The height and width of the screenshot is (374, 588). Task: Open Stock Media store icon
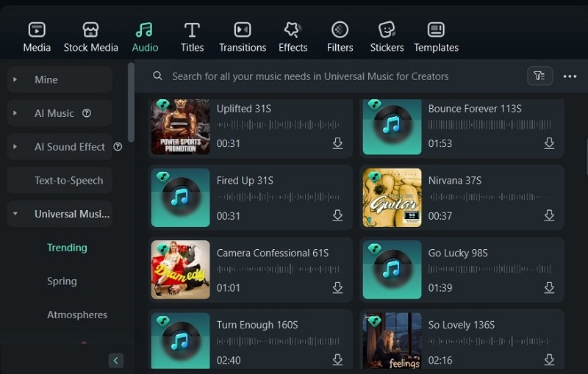[90, 29]
